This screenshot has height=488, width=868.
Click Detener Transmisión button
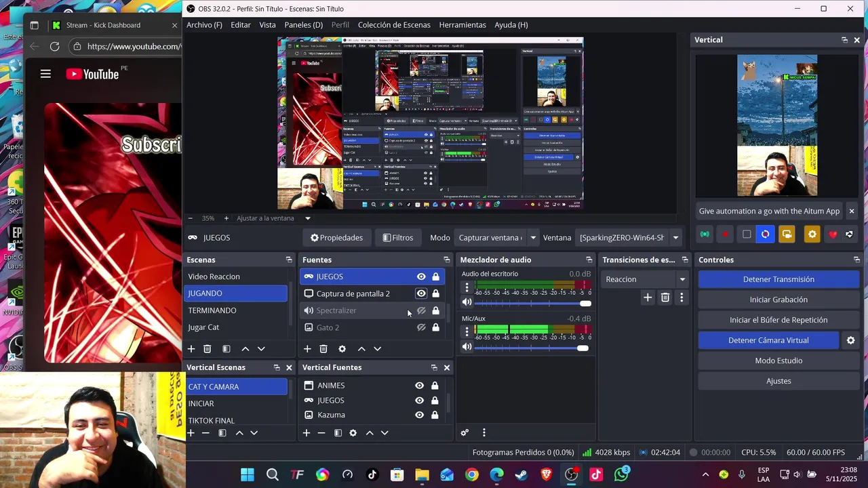point(778,279)
